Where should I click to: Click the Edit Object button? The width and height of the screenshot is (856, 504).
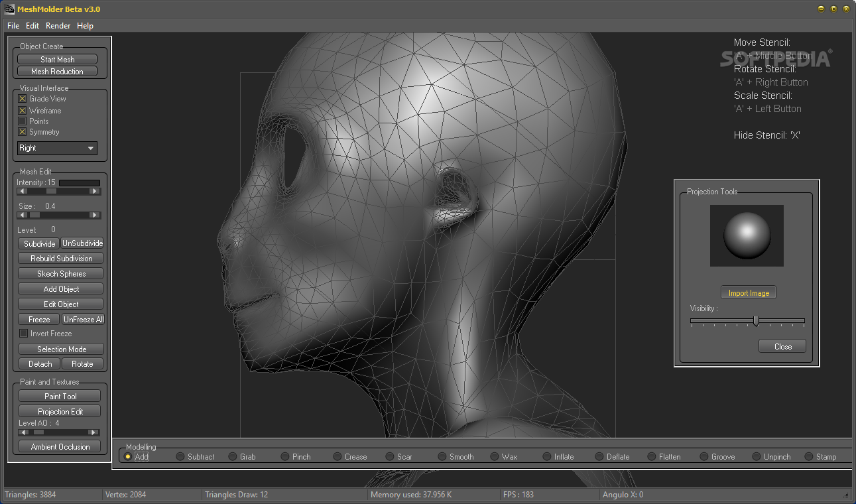[x=61, y=304]
